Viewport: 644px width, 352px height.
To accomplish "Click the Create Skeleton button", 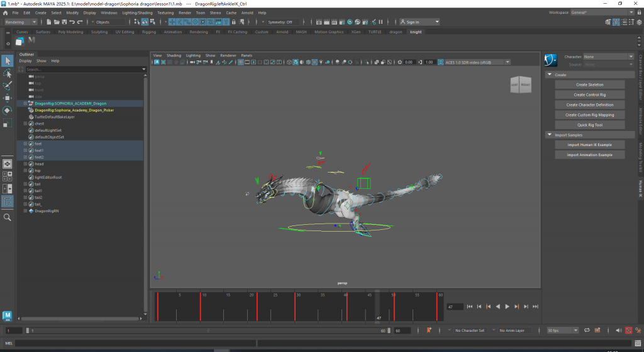I will (589, 84).
